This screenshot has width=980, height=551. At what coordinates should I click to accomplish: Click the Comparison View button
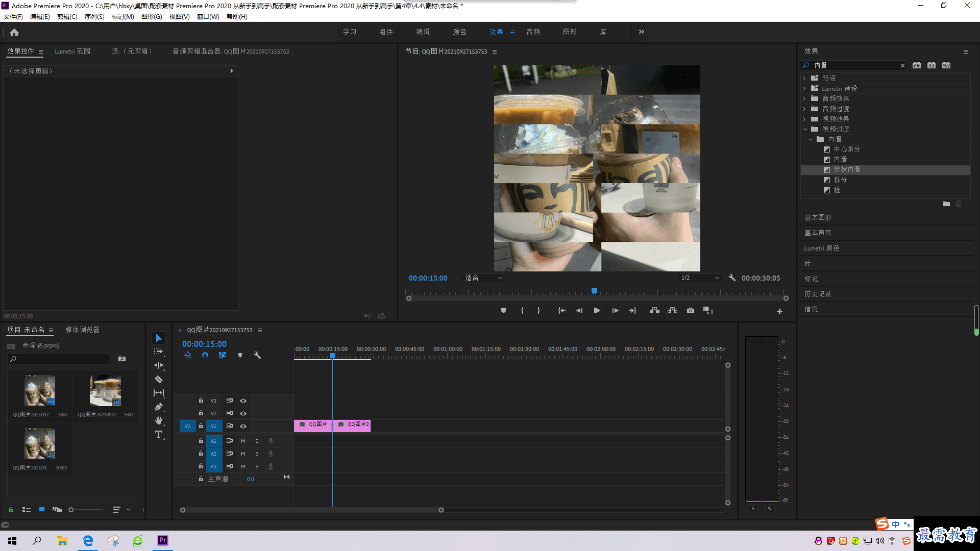[x=708, y=310]
